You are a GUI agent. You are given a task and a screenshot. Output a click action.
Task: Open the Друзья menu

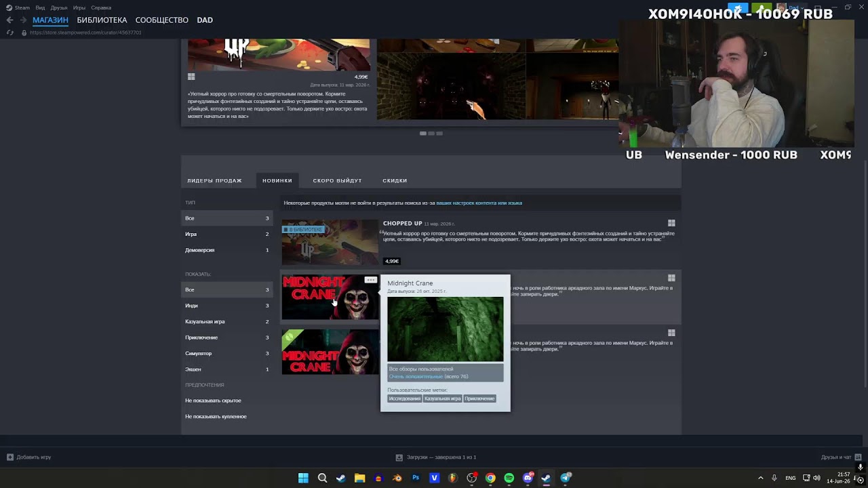point(59,7)
